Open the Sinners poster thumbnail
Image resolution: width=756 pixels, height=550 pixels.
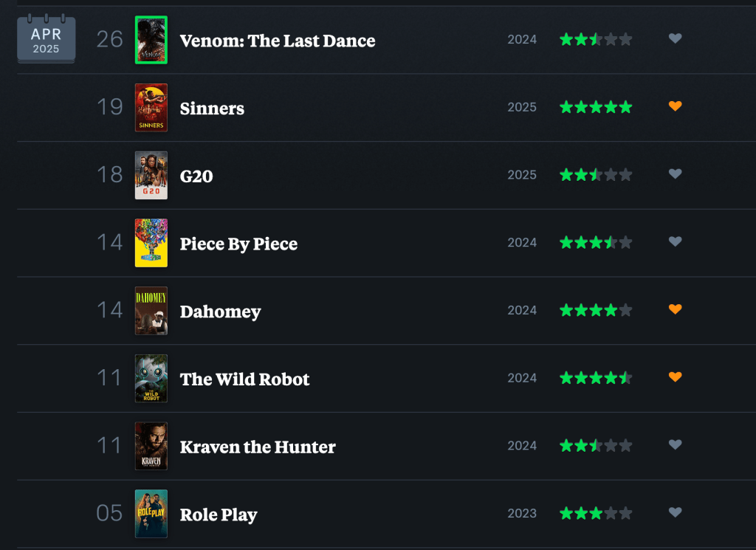click(x=151, y=108)
